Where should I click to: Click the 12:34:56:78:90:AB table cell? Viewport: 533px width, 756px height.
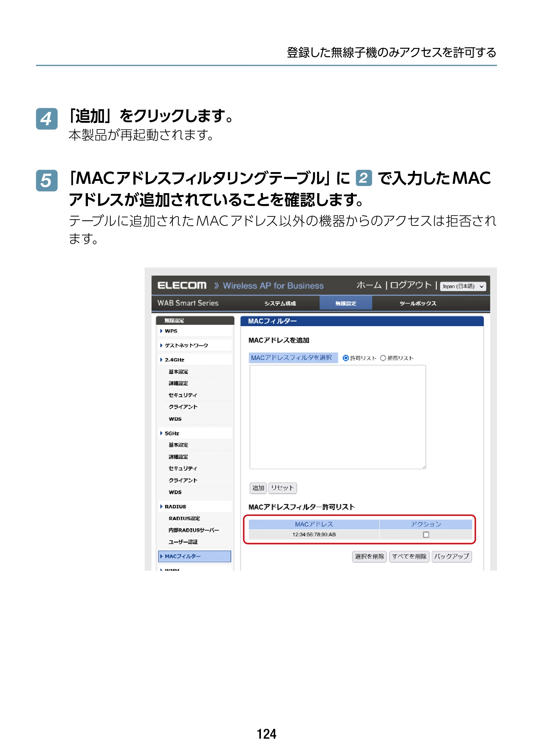point(314,534)
